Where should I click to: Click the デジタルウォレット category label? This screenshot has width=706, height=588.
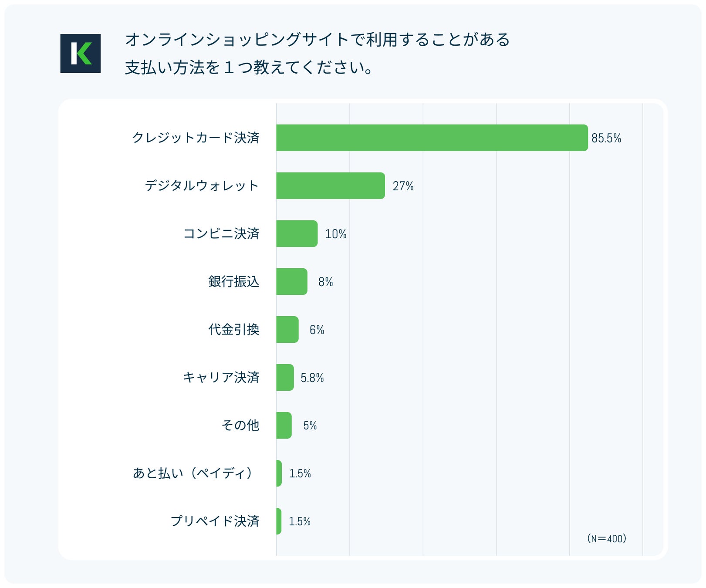pos(202,186)
